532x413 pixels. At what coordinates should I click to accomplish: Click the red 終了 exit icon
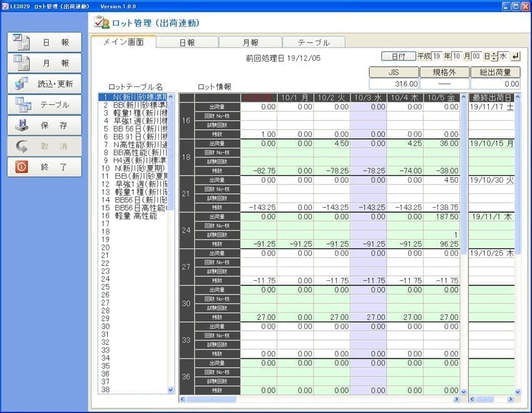22,167
